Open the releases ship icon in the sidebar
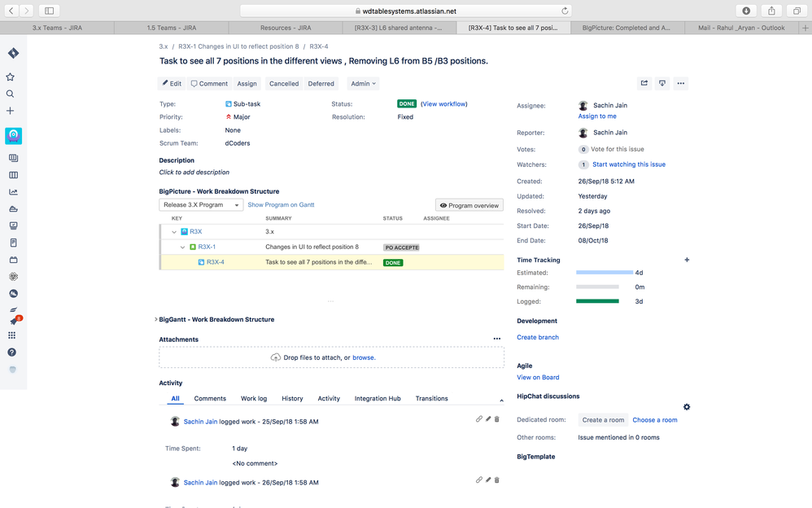 pos(14,209)
